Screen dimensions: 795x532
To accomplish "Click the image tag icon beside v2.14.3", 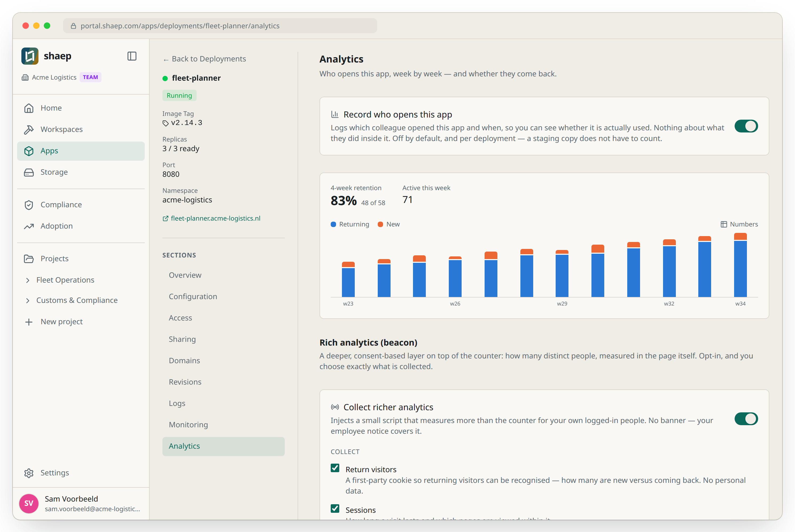I will [166, 123].
